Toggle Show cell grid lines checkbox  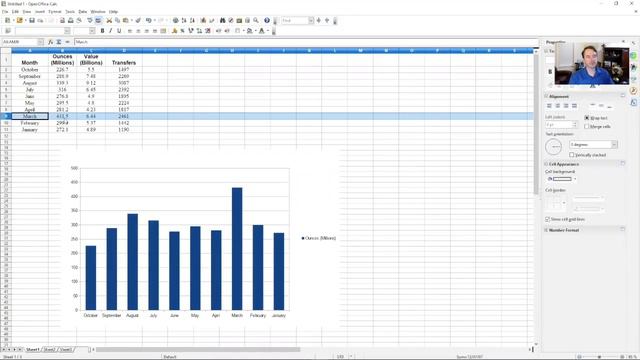[x=548, y=219]
